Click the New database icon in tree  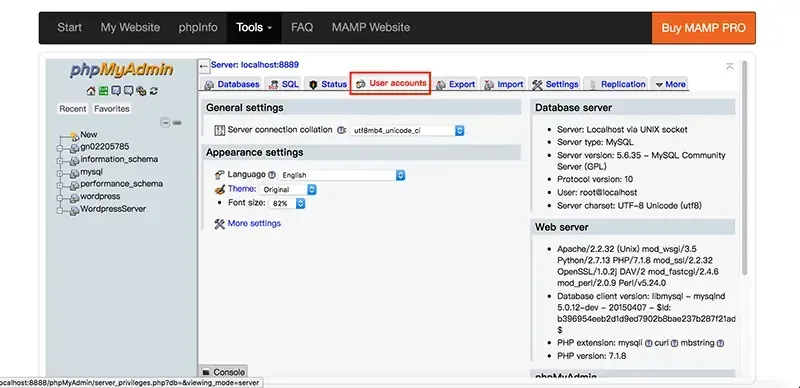coord(74,136)
